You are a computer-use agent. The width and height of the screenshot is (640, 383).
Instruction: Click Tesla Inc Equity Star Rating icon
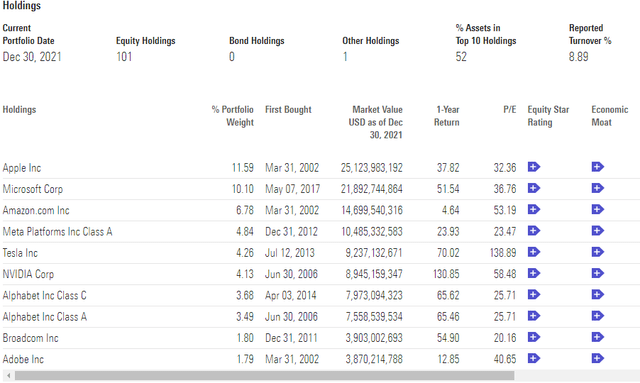pyautogui.click(x=533, y=252)
